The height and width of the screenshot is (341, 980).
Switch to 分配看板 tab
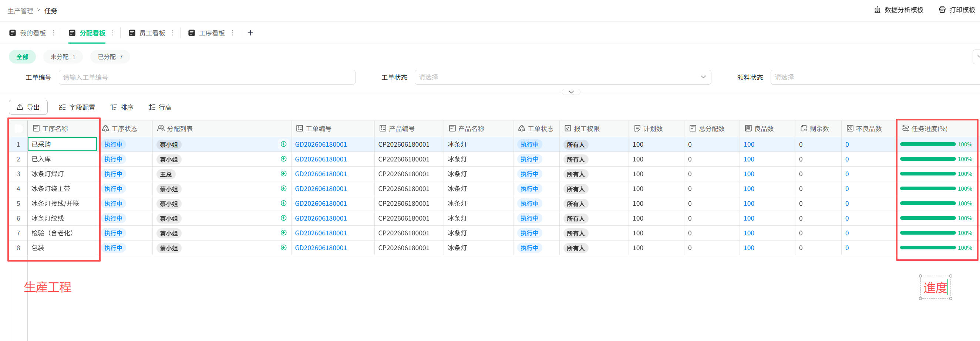(x=87, y=33)
